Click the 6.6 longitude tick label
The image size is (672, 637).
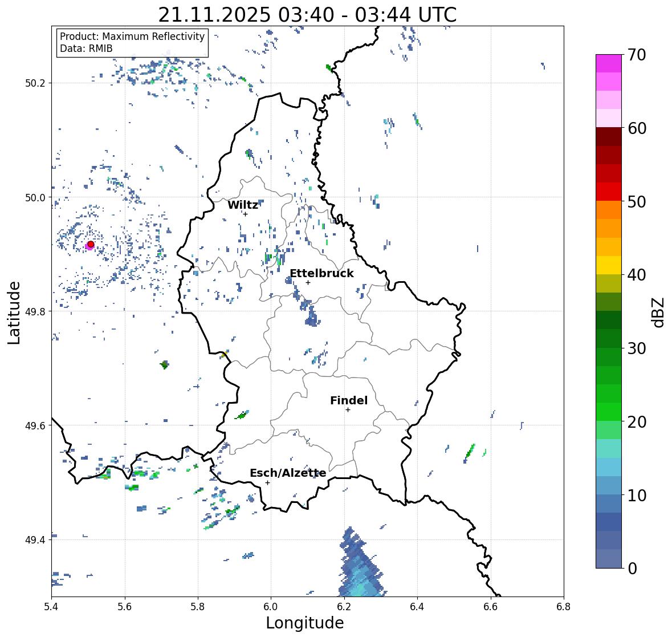[491, 607]
